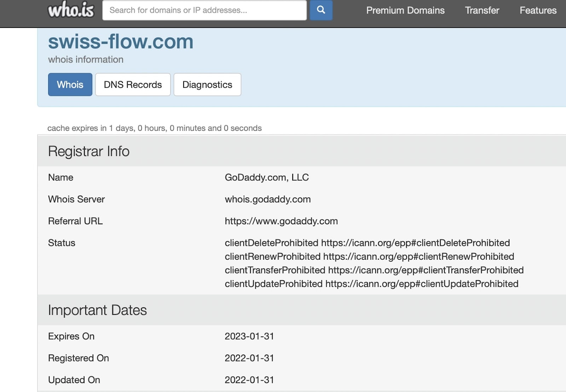566x392 pixels.
Task: Click the who.is logo
Action: (71, 10)
